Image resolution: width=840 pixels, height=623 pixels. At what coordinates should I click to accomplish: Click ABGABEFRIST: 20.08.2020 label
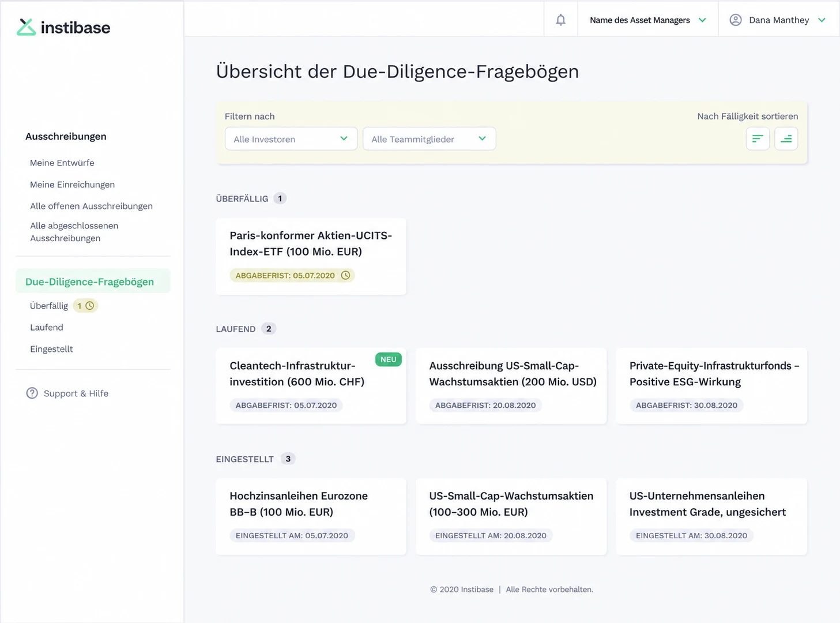tap(485, 405)
